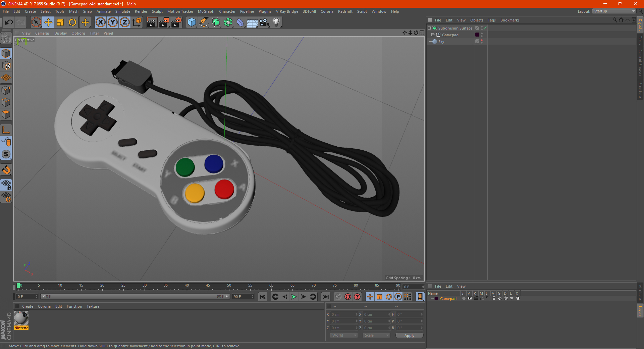
Task: Toggle Gamepad layer View visibility icon
Action: [470, 298]
